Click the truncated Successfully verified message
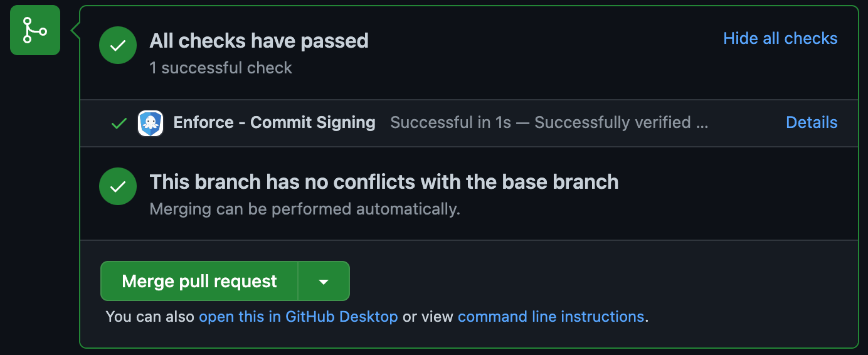 (622, 122)
